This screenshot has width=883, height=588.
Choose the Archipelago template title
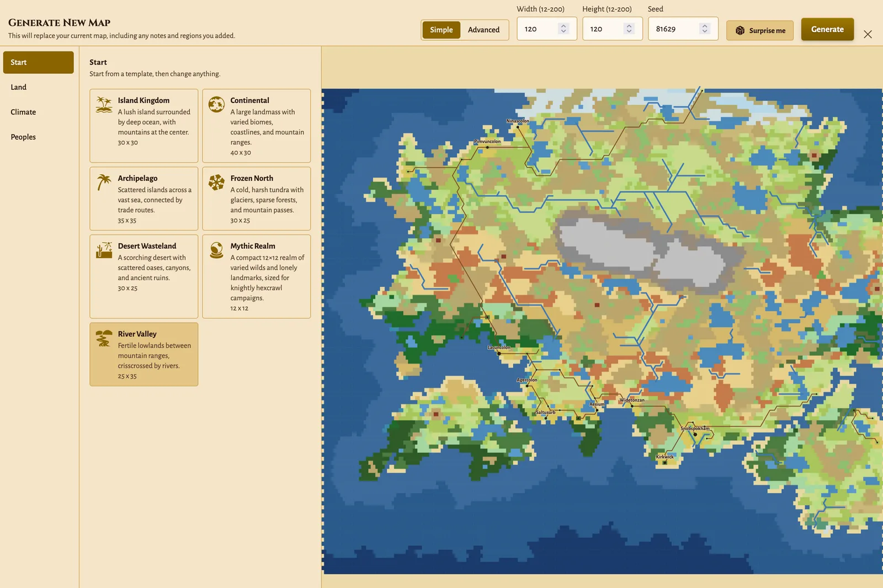pos(137,178)
